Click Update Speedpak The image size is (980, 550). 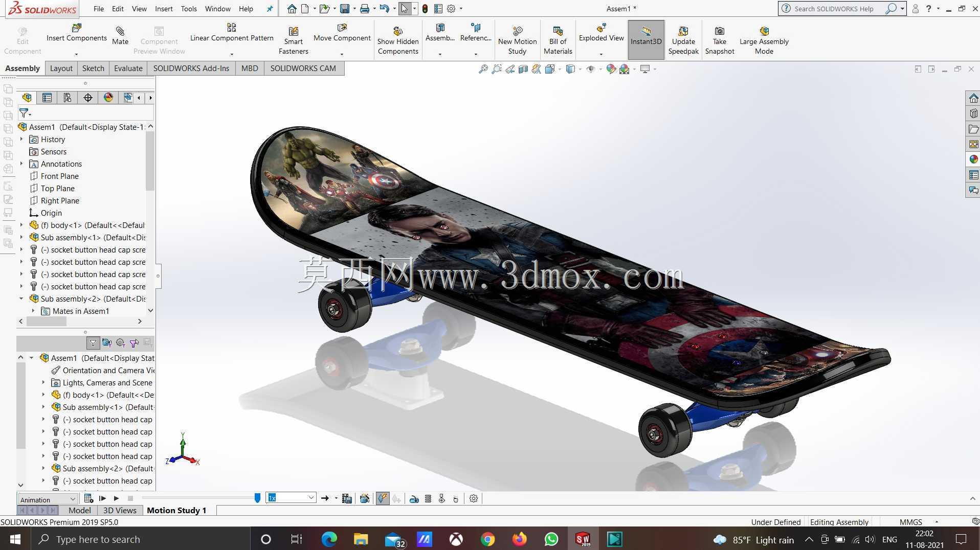683,40
